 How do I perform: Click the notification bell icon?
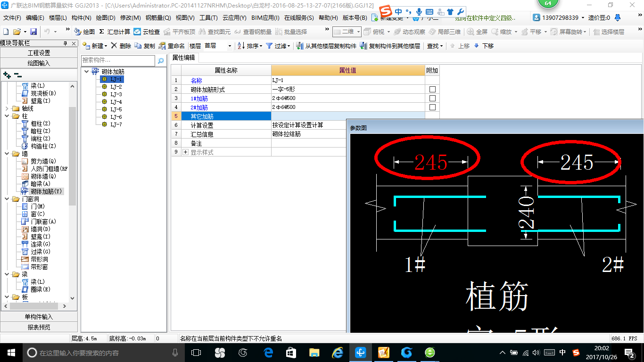(x=618, y=17)
